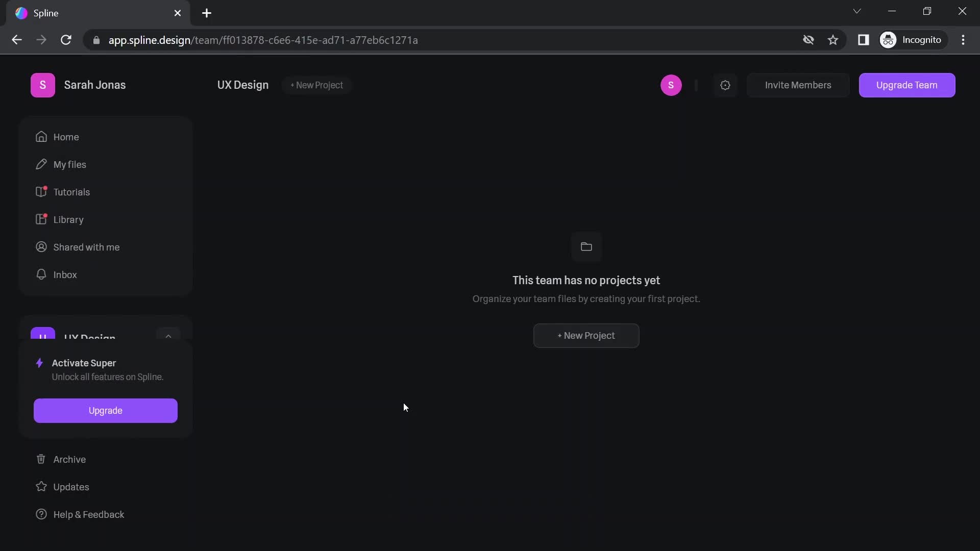Screen dimensions: 980x551
Task: Open My Files section
Action: point(69,164)
